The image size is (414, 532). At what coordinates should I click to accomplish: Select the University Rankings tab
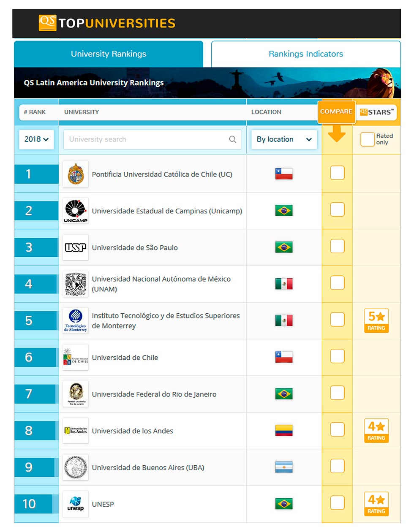point(109,54)
